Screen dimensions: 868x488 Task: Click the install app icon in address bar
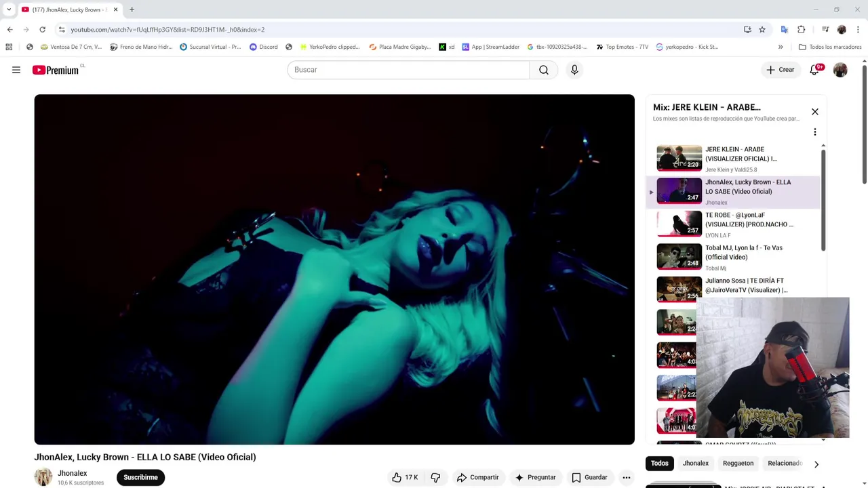[747, 29]
